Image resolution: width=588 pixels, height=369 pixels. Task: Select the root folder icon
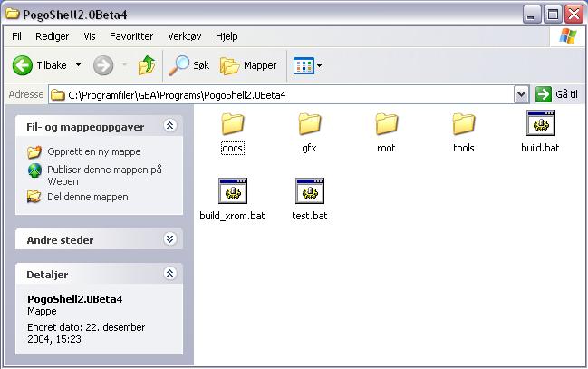pyautogui.click(x=386, y=123)
